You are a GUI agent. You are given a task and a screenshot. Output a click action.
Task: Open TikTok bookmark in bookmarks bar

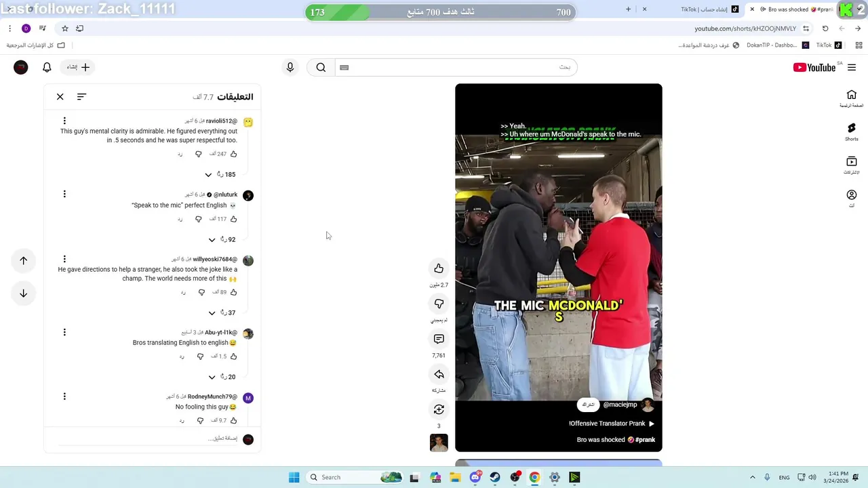(x=829, y=45)
